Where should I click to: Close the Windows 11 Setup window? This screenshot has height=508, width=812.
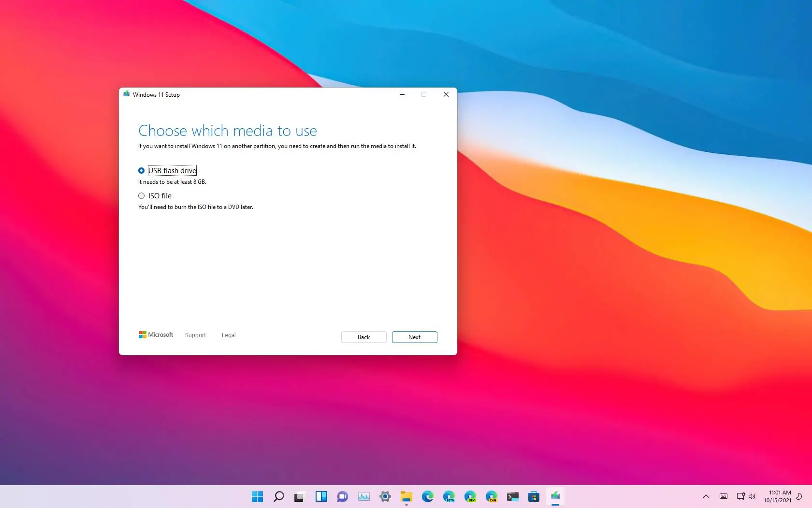pyautogui.click(x=446, y=94)
